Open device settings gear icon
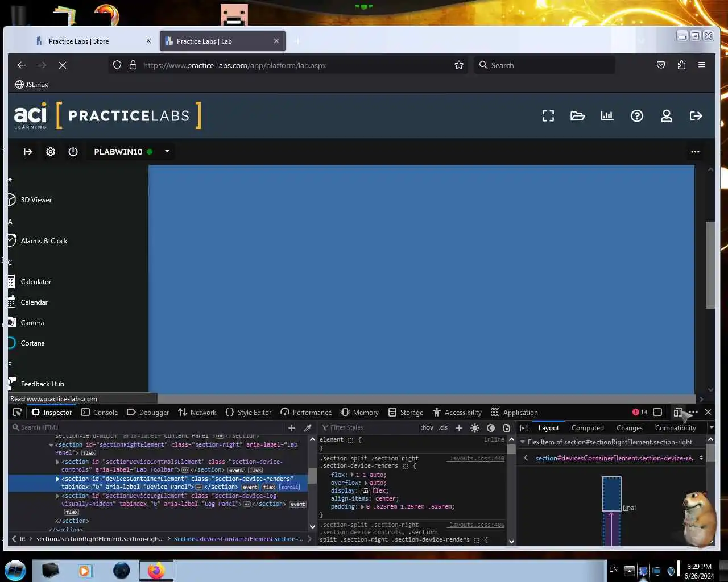This screenshot has width=728, height=582. pyautogui.click(x=51, y=152)
